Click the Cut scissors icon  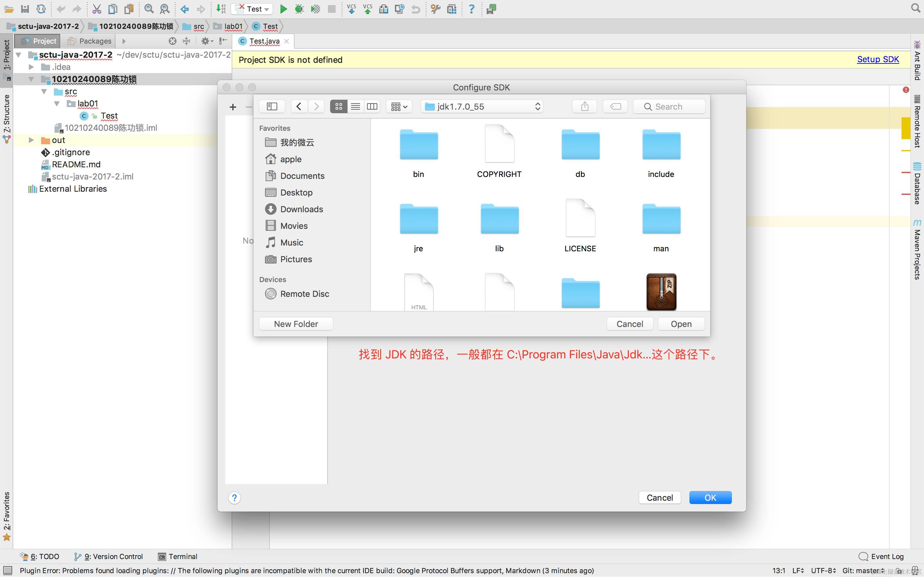tap(97, 9)
